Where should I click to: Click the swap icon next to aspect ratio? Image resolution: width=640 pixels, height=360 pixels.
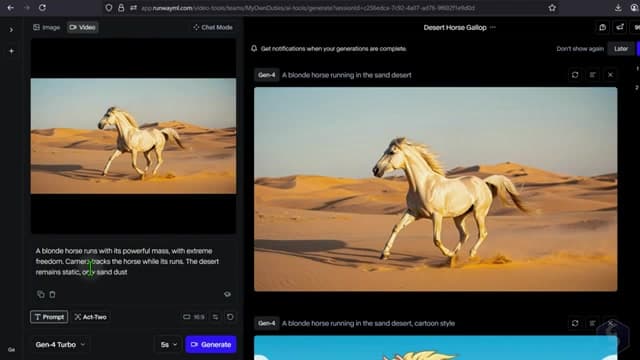click(215, 317)
